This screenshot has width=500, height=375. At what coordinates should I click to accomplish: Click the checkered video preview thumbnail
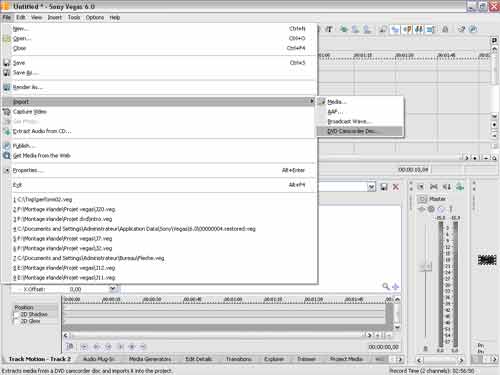(x=487, y=260)
